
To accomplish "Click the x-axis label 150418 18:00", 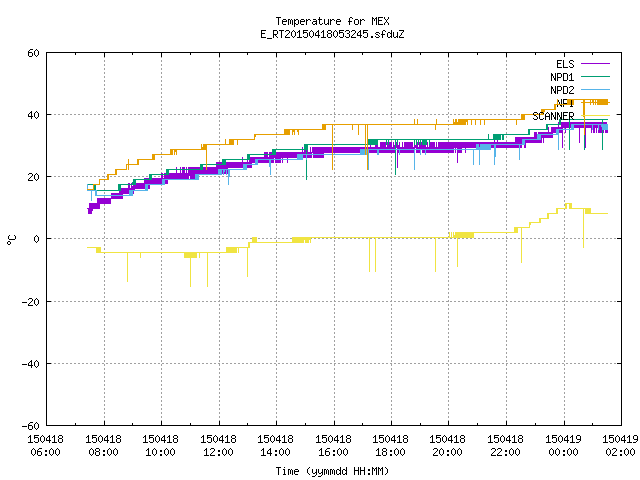I will tap(391, 446).
